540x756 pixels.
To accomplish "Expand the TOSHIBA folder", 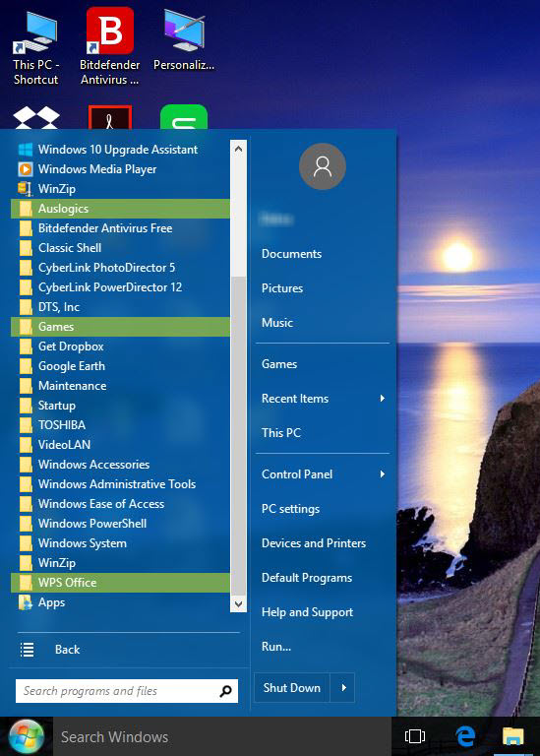I will pyautogui.click(x=120, y=425).
